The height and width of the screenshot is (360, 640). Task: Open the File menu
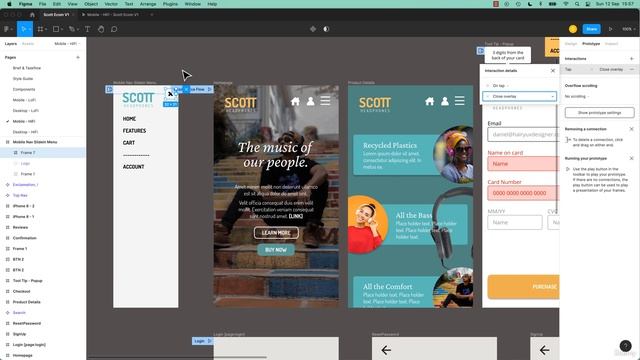click(x=42, y=4)
